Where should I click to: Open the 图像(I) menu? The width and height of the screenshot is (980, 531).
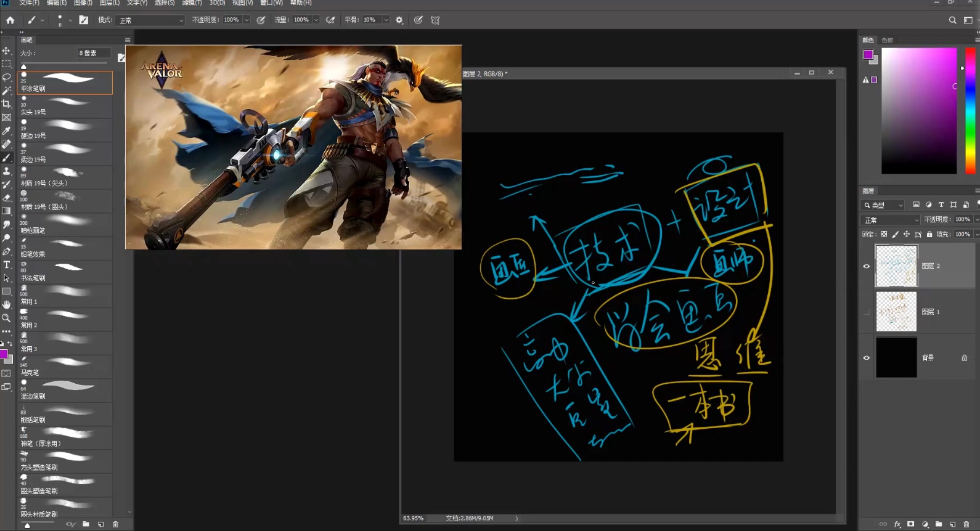coord(83,3)
